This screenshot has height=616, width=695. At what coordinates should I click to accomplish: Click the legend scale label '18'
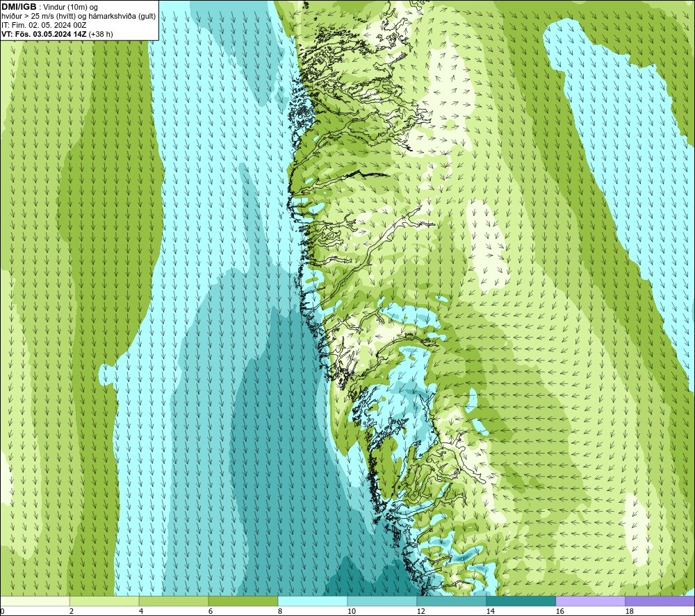[x=629, y=611]
